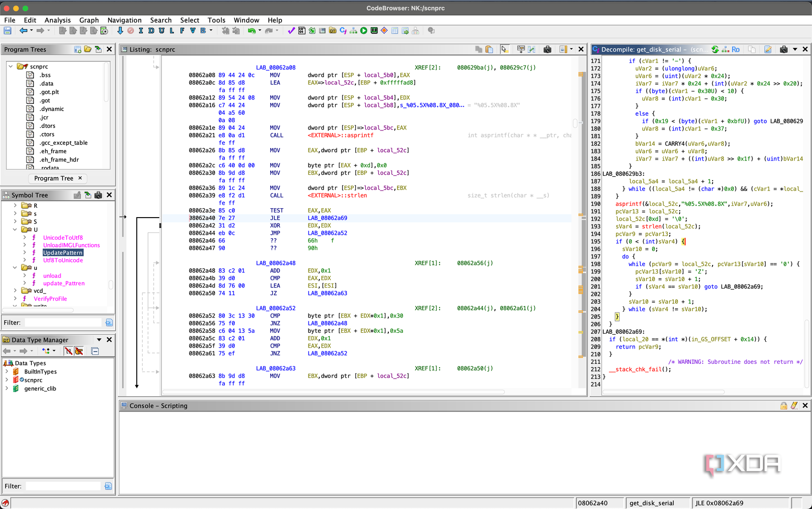Add a bookmark with the purple checkmark icon
This screenshot has height=509, width=812.
[291, 31]
